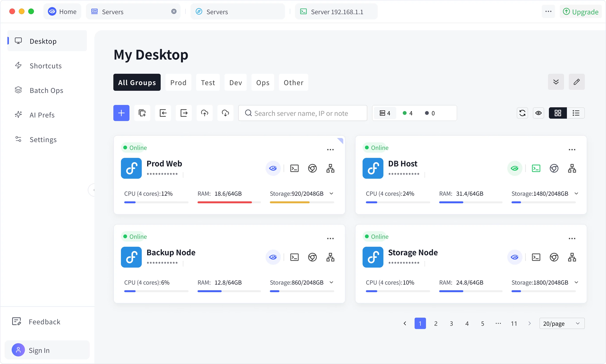
Task: Click Sign In in the sidebar
Action: (47, 350)
